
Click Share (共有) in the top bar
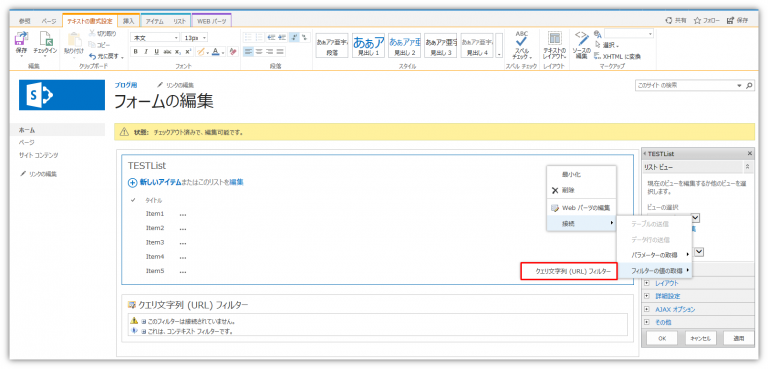click(676, 21)
